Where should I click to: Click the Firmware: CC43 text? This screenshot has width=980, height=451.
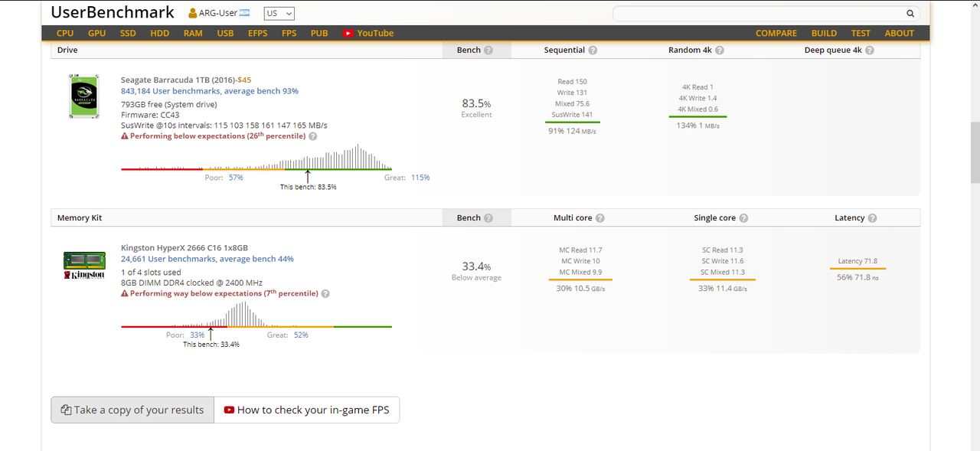click(150, 115)
